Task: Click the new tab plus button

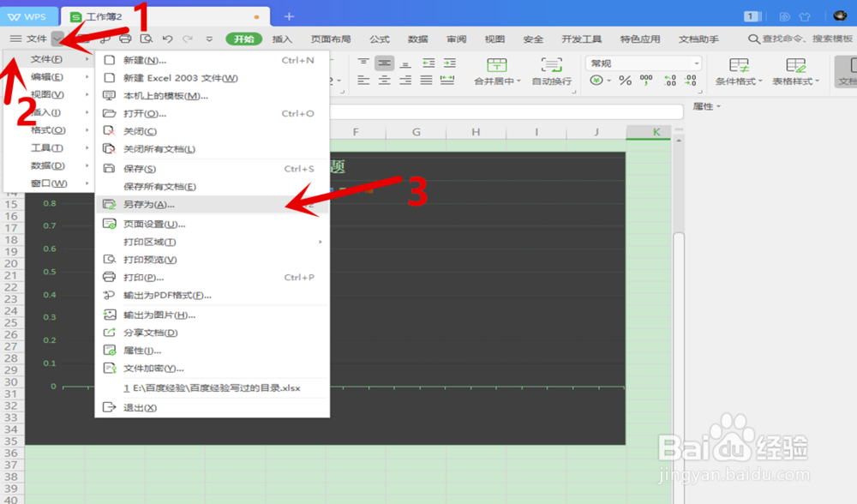Action: pyautogui.click(x=289, y=16)
